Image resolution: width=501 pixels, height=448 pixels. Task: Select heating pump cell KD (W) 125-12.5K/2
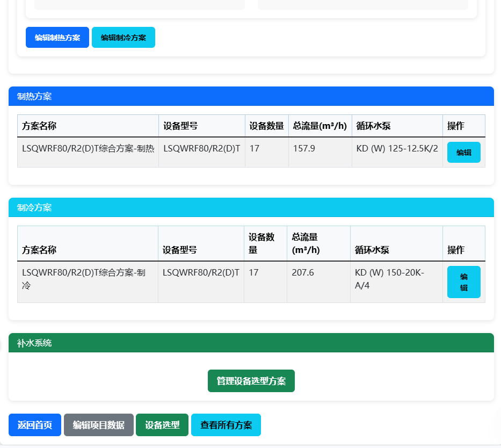(397, 149)
